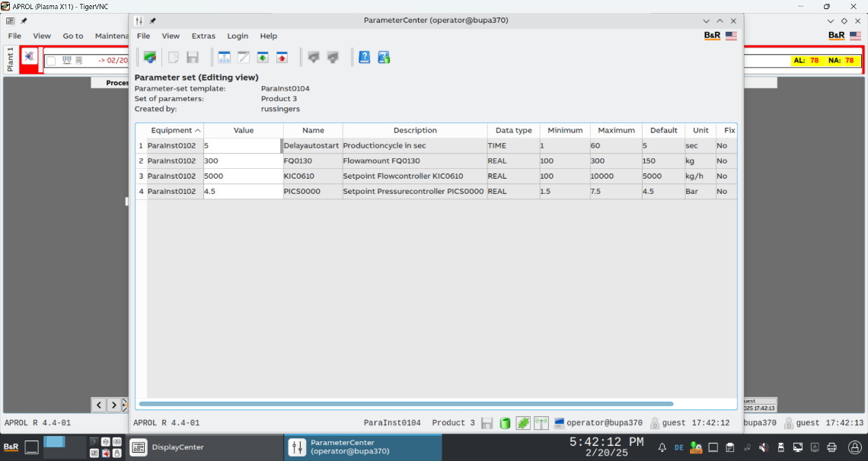This screenshot has width=868, height=461.
Task: Click the Value cell containing 300
Action: [x=242, y=161]
